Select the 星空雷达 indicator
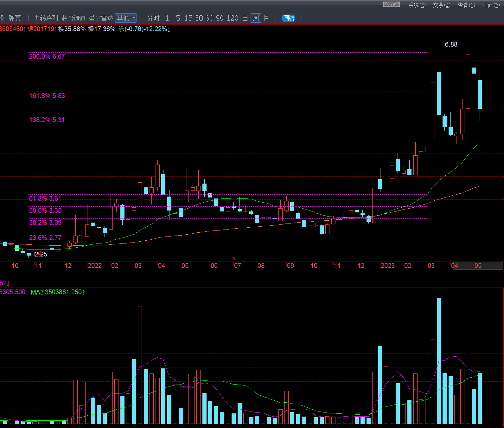Image resolution: width=504 pixels, height=428 pixels. 101,18
